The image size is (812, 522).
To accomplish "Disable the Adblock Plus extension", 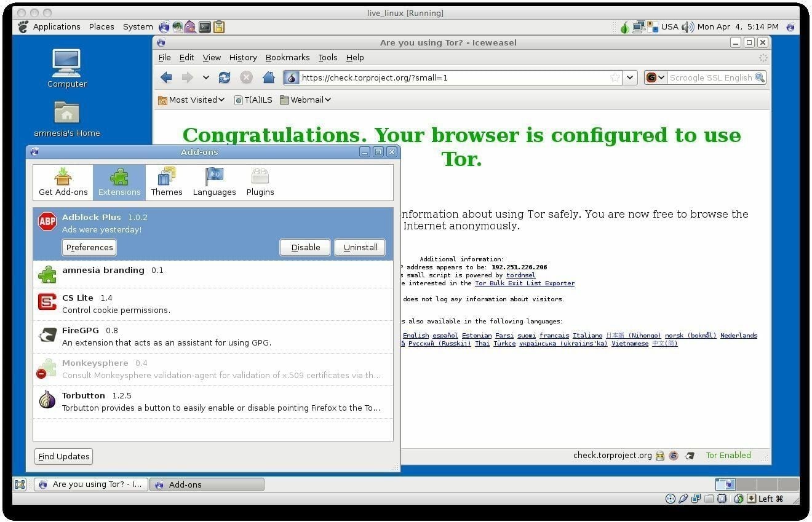I will tap(306, 247).
